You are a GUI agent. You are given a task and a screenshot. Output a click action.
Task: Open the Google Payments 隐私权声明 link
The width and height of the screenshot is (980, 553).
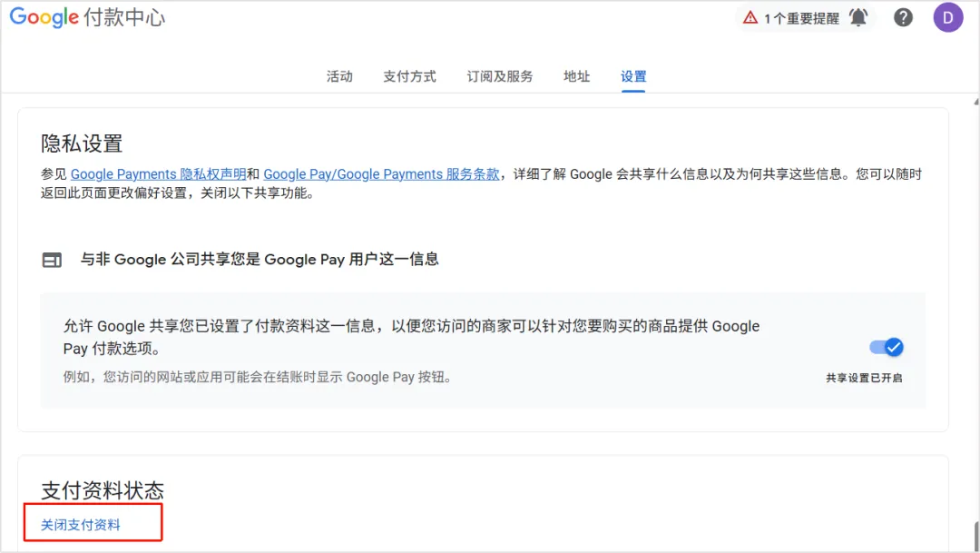coord(158,174)
